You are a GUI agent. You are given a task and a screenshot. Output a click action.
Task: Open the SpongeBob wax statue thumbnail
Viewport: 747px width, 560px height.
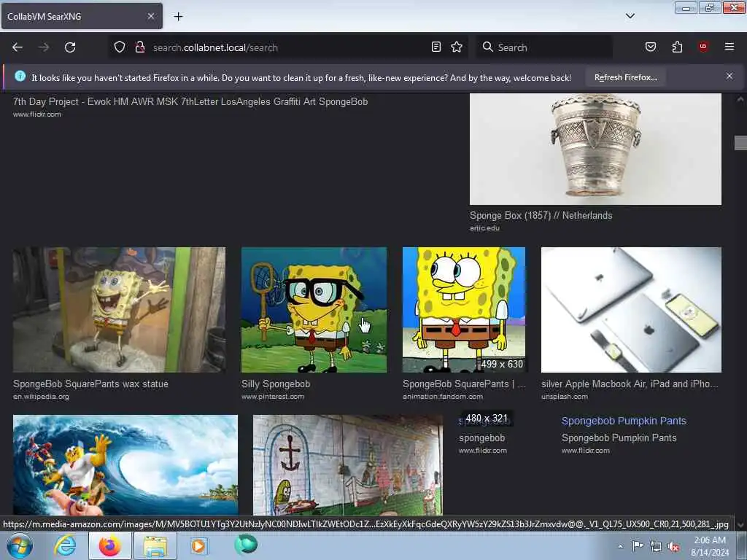click(x=119, y=309)
